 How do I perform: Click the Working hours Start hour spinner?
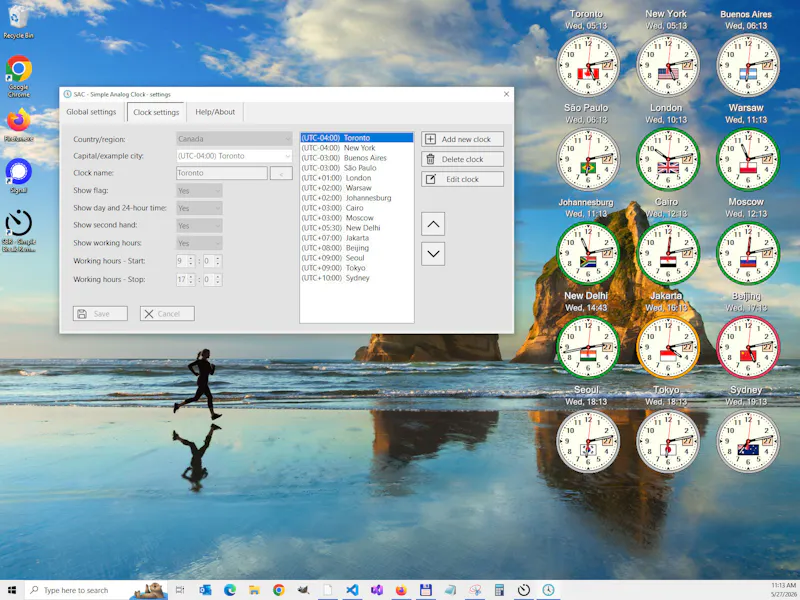point(186,261)
